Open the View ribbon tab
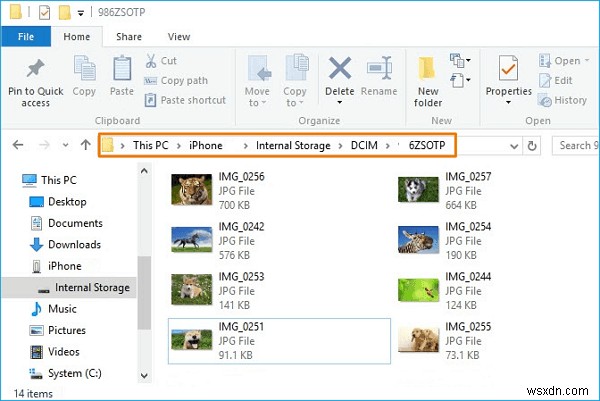Image resolution: width=600 pixels, height=401 pixels. (x=180, y=36)
